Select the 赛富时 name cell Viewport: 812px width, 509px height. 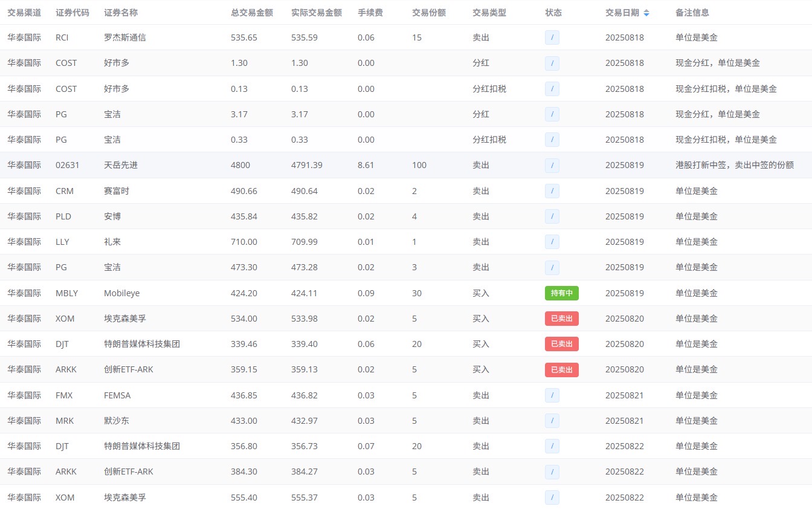point(117,191)
